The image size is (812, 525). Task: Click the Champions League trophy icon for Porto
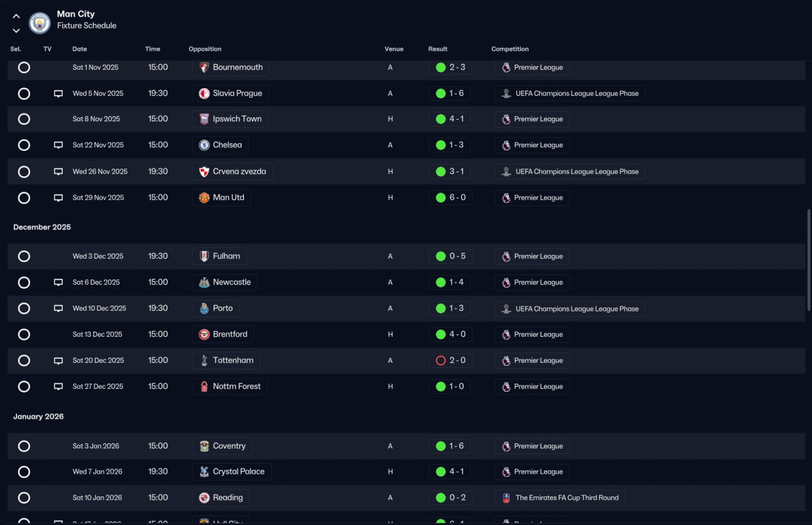coord(506,309)
